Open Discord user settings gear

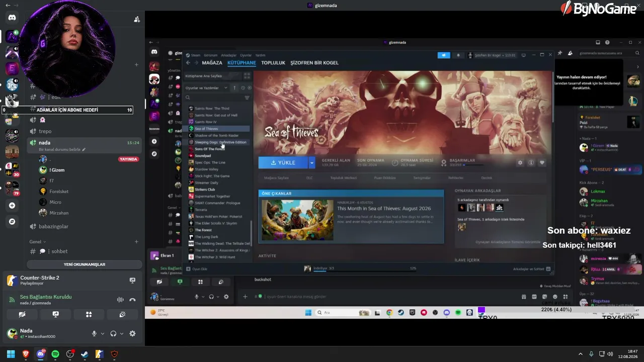tap(132, 333)
